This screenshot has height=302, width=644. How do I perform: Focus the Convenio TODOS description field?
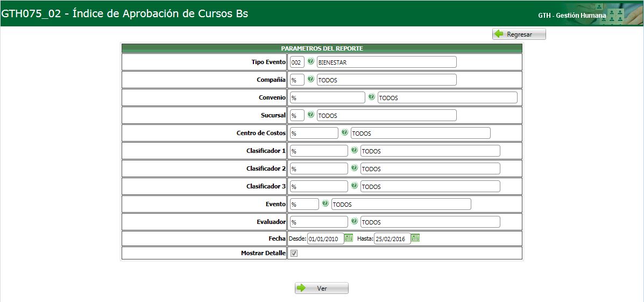(x=447, y=97)
